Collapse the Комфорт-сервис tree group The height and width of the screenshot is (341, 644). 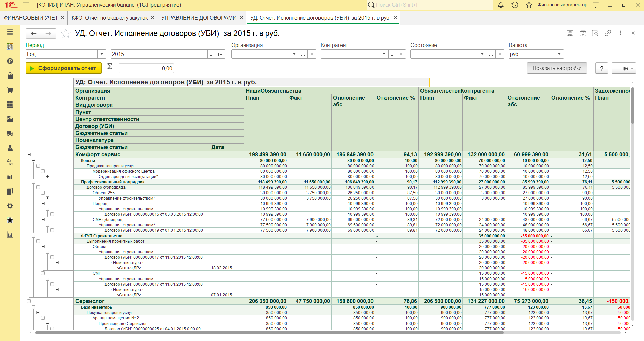coord(29,155)
